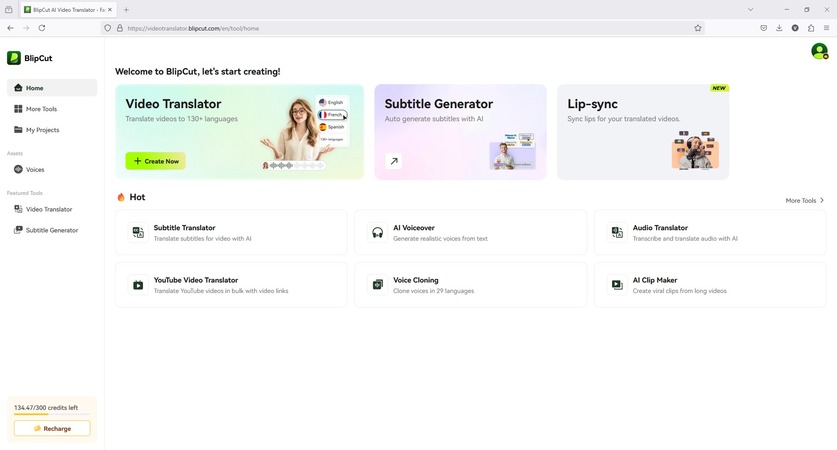This screenshot has height=450, width=837.
Task: Click 'Create viral clips from long videos' text
Action: pos(680,291)
